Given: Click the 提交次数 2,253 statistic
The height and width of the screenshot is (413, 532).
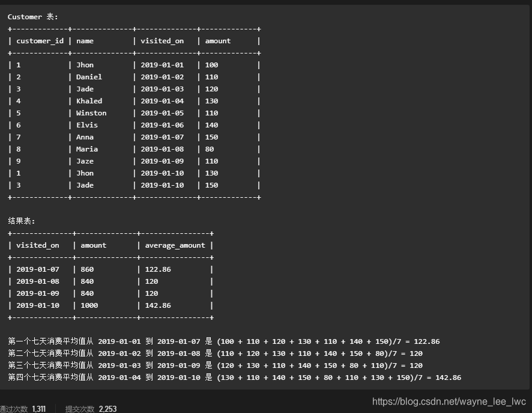Looking at the screenshot, I should click(91, 409).
